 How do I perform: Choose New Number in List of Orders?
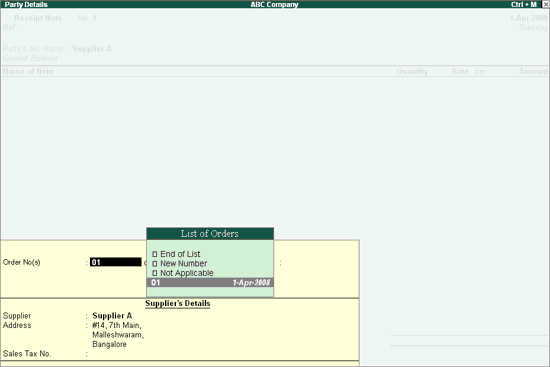click(183, 263)
